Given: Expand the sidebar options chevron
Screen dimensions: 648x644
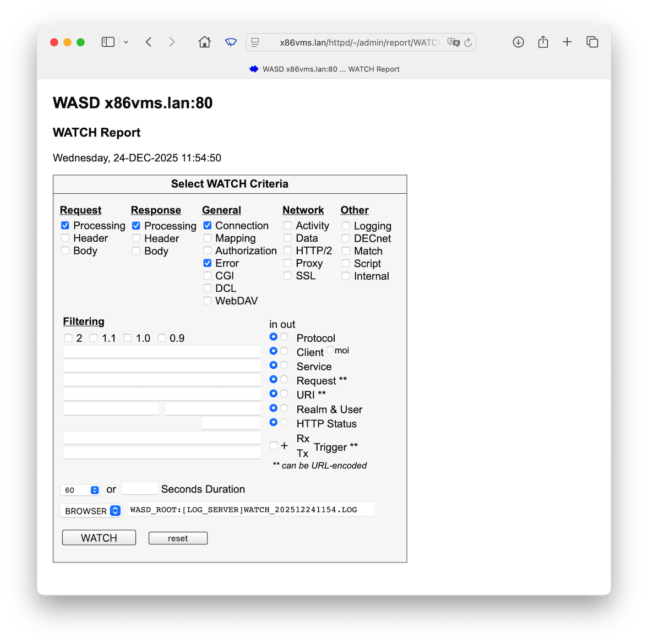Looking at the screenshot, I should click(x=126, y=42).
